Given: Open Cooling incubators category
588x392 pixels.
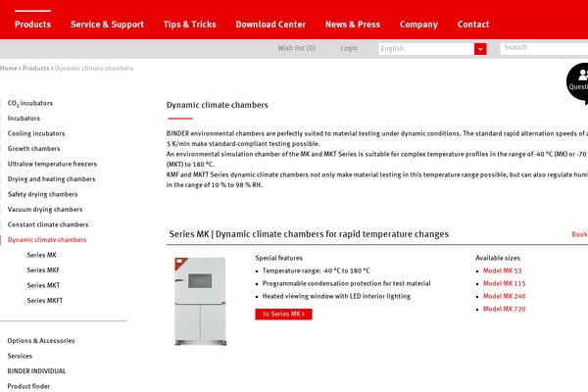Looking at the screenshot, I should tap(36, 133).
